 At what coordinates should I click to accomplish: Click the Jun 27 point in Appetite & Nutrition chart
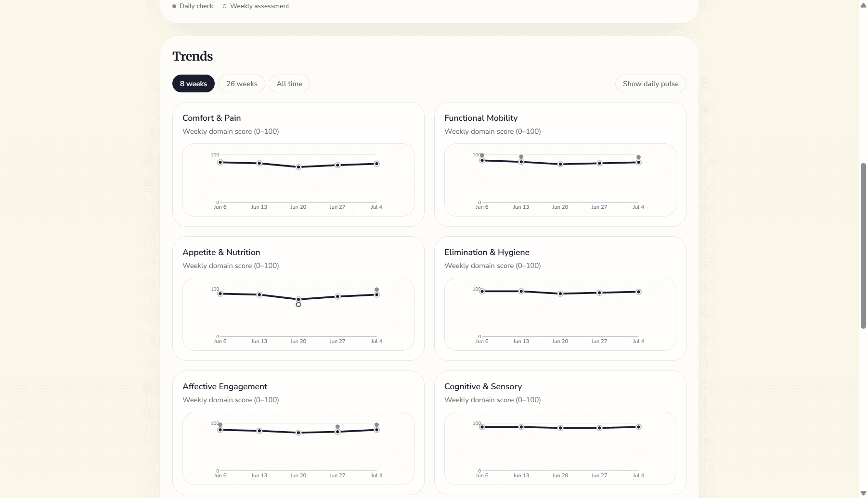click(337, 296)
